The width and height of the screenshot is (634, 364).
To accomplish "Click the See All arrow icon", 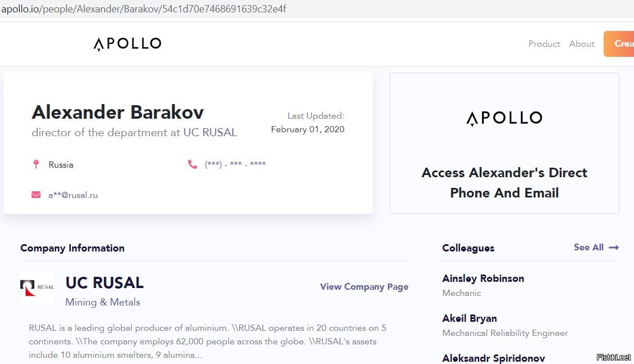I will (614, 247).
